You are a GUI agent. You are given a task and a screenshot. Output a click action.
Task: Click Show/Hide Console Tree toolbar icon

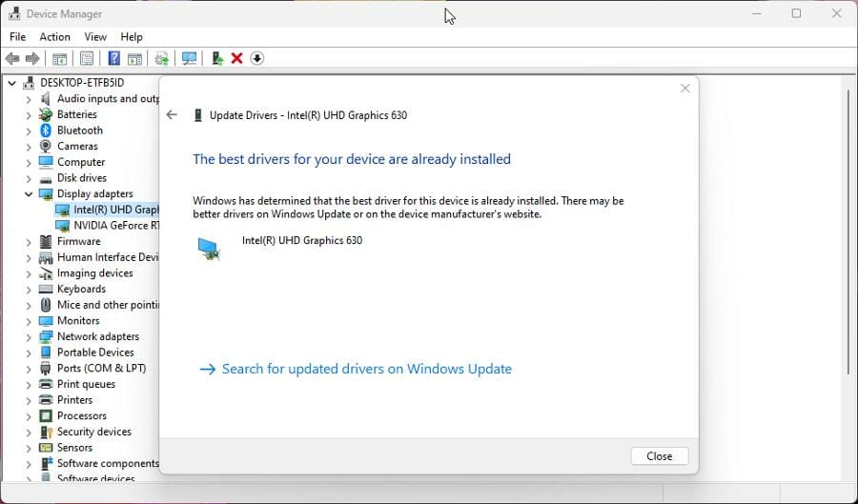60,58
